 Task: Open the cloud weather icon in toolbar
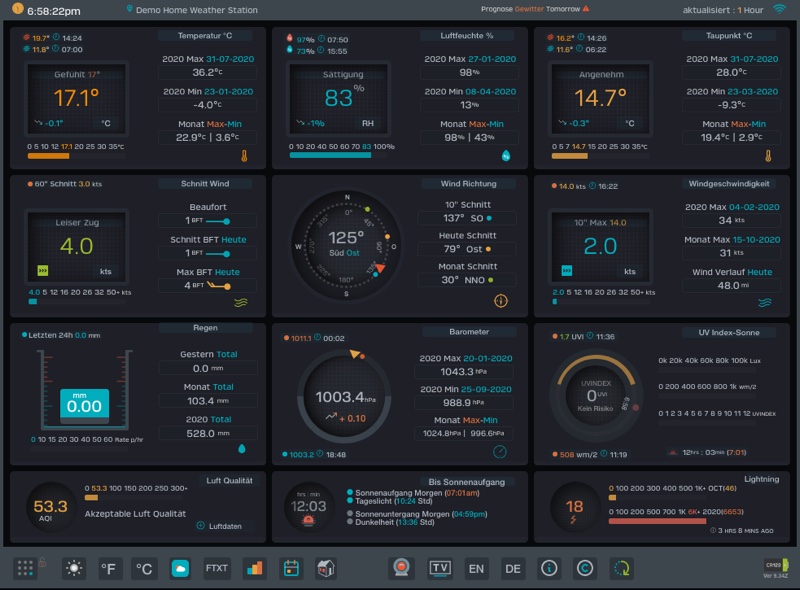coord(180,568)
